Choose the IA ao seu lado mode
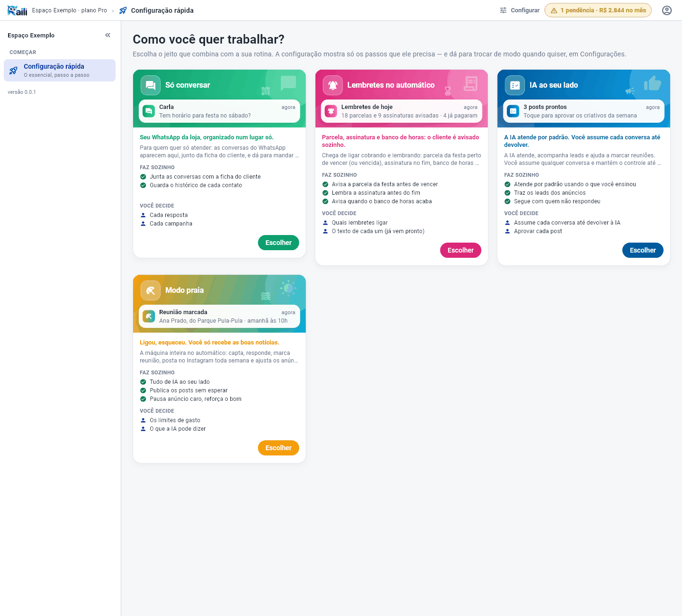The width and height of the screenshot is (682, 616). coord(643,250)
